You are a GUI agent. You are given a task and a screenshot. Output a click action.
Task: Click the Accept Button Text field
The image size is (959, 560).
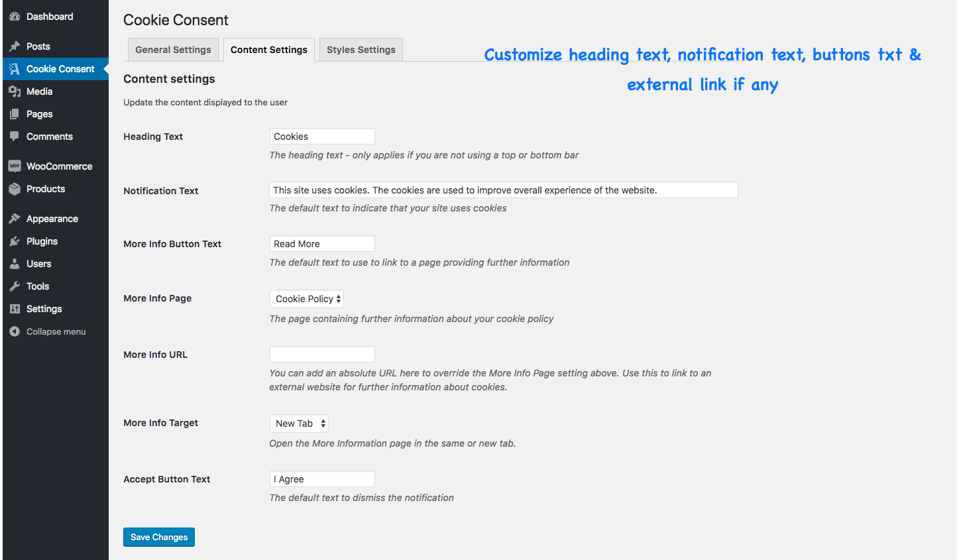tap(322, 479)
